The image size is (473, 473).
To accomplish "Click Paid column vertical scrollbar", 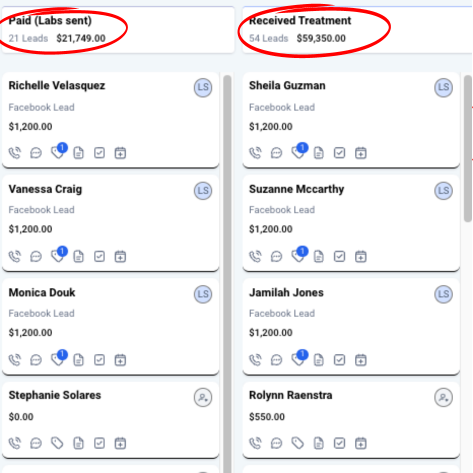I will (227, 273).
